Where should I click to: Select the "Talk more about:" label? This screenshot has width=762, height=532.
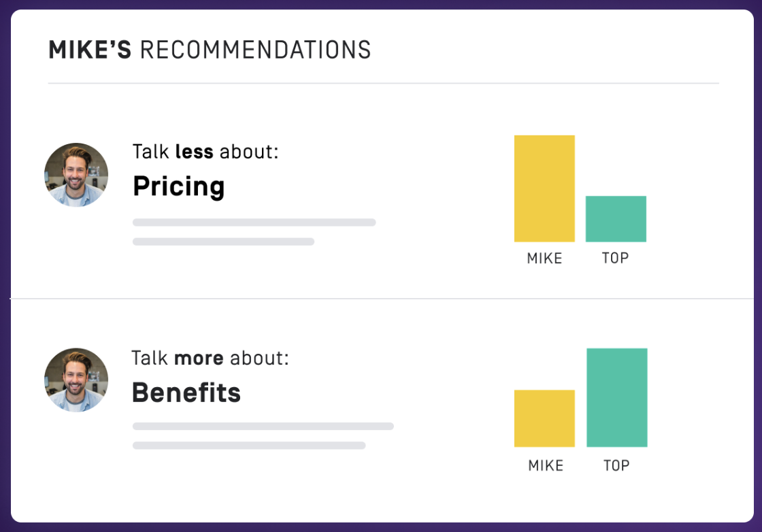pyautogui.click(x=210, y=358)
